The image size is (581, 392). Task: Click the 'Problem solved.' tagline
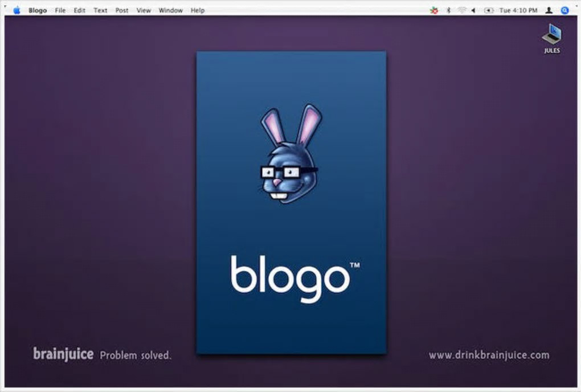point(136,356)
